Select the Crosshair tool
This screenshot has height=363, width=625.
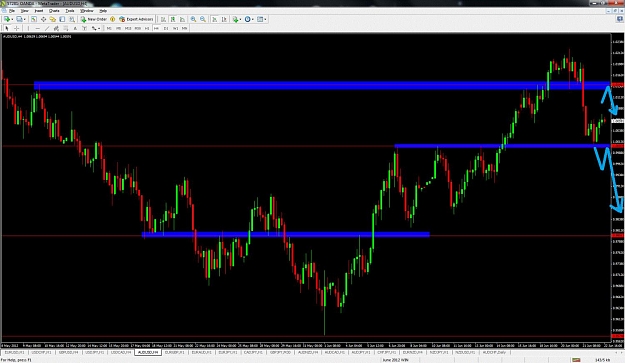[x=16, y=28]
